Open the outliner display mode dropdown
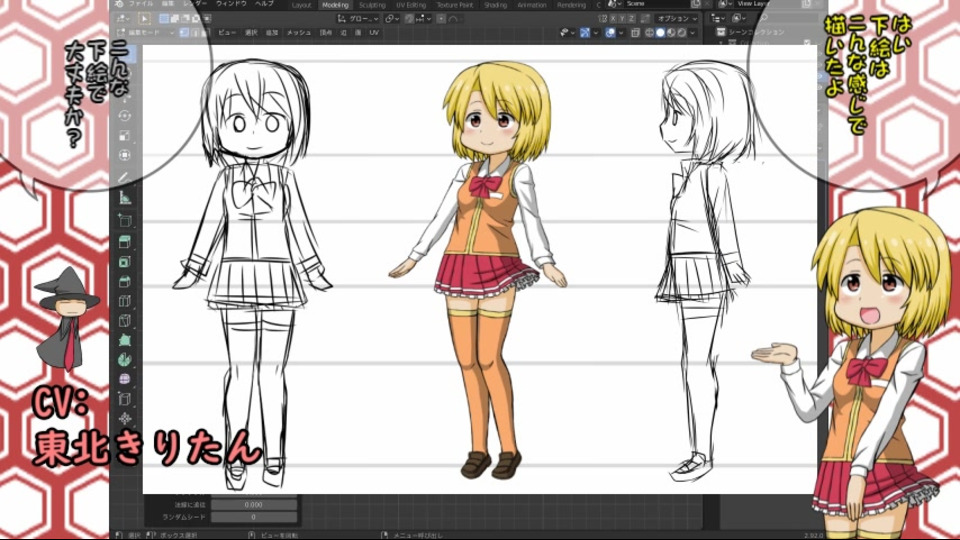This screenshot has width=960, height=540. (x=738, y=18)
